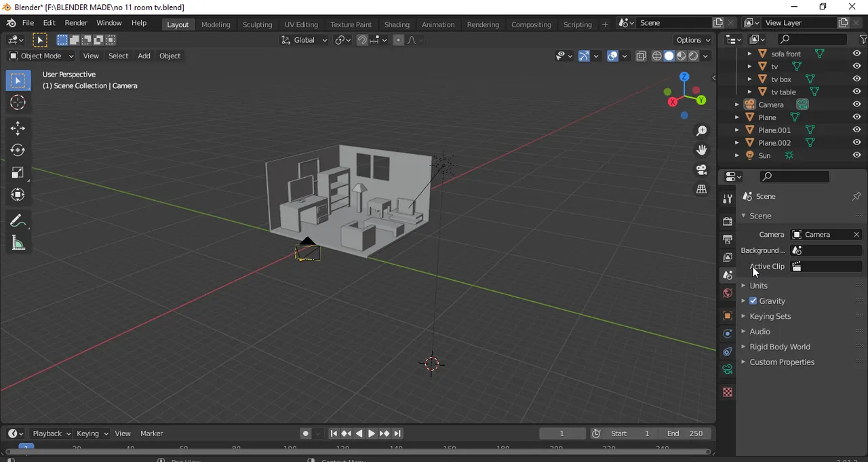Screen dimensions: 868x462
Task: Switch to the UV Editing workspace tab
Action: 301,24
